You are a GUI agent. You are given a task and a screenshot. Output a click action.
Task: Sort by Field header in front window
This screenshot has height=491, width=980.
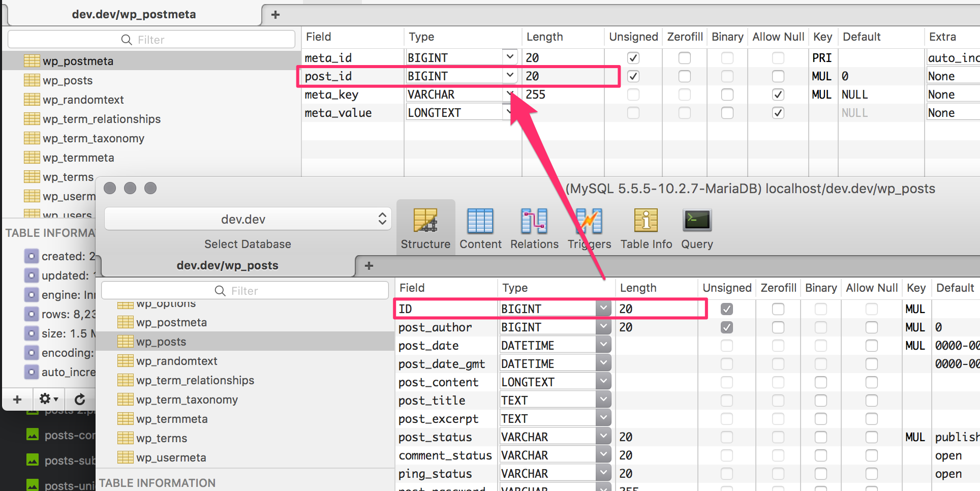pyautogui.click(x=446, y=288)
